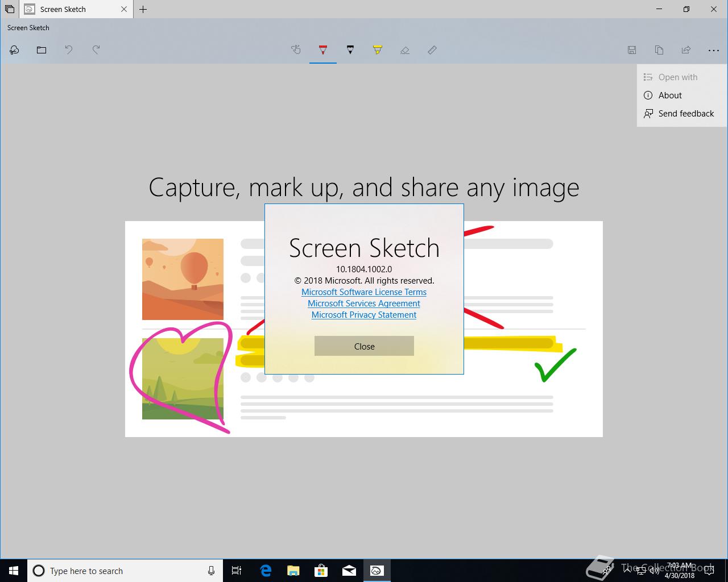Select the yellow highlighter tool

pyautogui.click(x=378, y=50)
